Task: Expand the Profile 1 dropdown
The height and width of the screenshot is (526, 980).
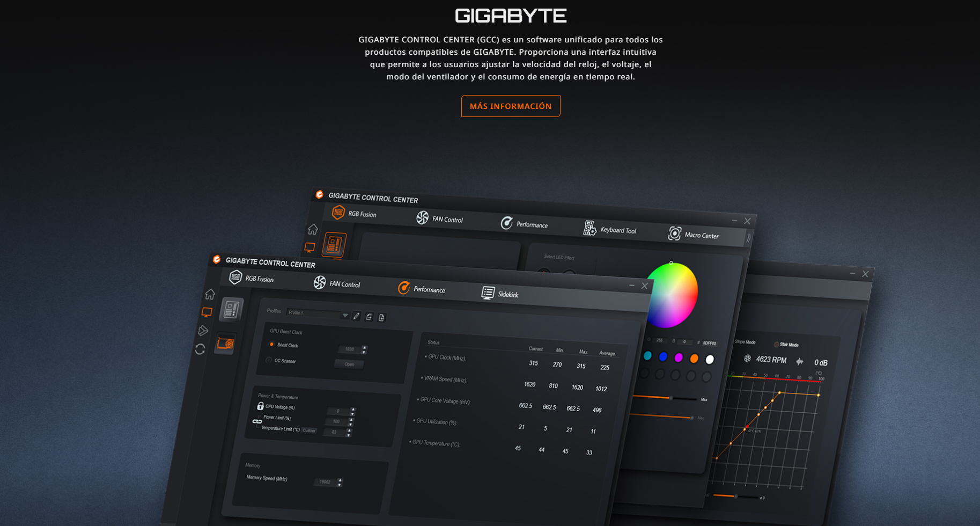Action: 345,315
